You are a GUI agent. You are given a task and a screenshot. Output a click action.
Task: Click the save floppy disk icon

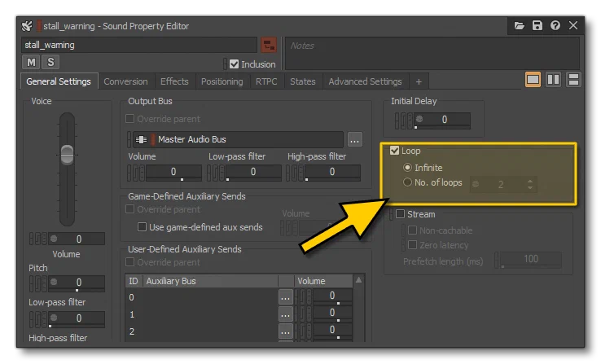537,26
